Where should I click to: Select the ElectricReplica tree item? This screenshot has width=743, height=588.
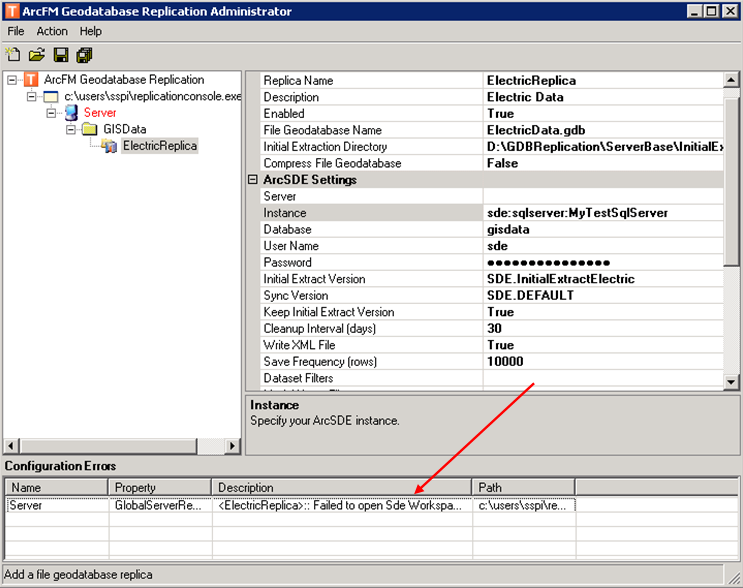pos(160,145)
